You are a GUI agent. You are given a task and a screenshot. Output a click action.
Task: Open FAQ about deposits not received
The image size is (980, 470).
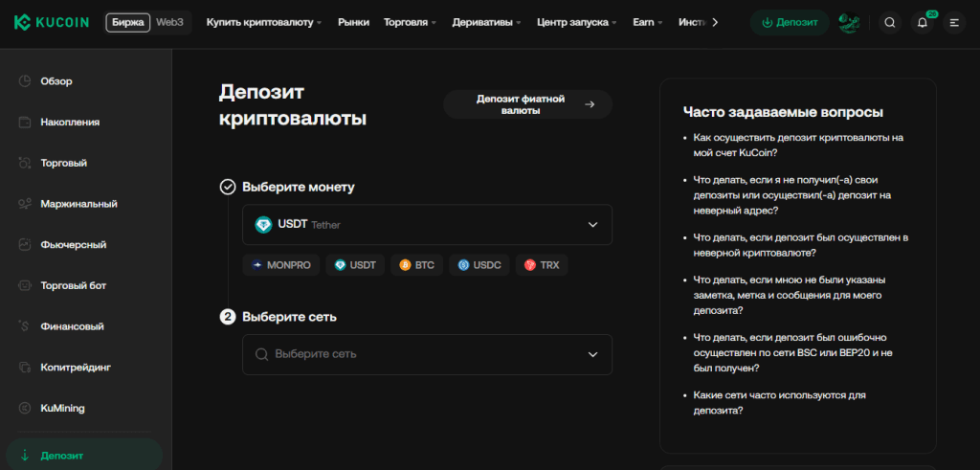pyautogui.click(x=791, y=195)
